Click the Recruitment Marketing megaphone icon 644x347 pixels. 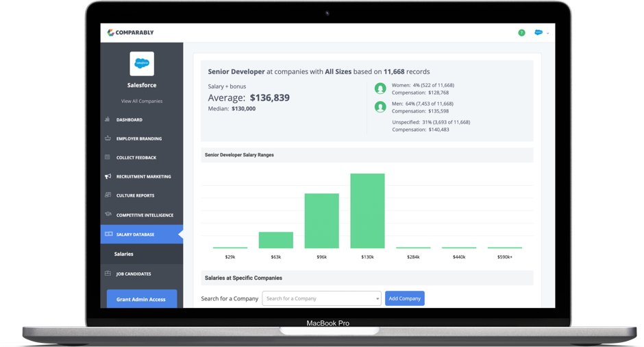coord(108,176)
